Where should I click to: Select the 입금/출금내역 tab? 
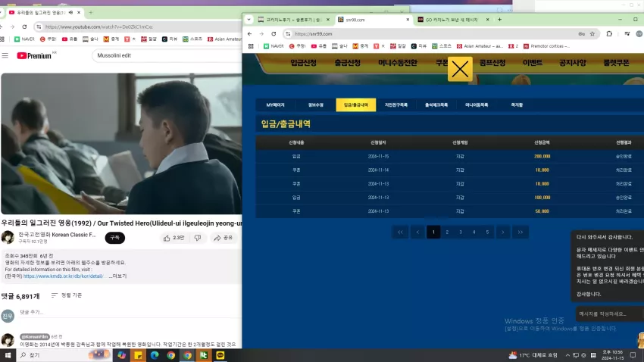point(355,105)
